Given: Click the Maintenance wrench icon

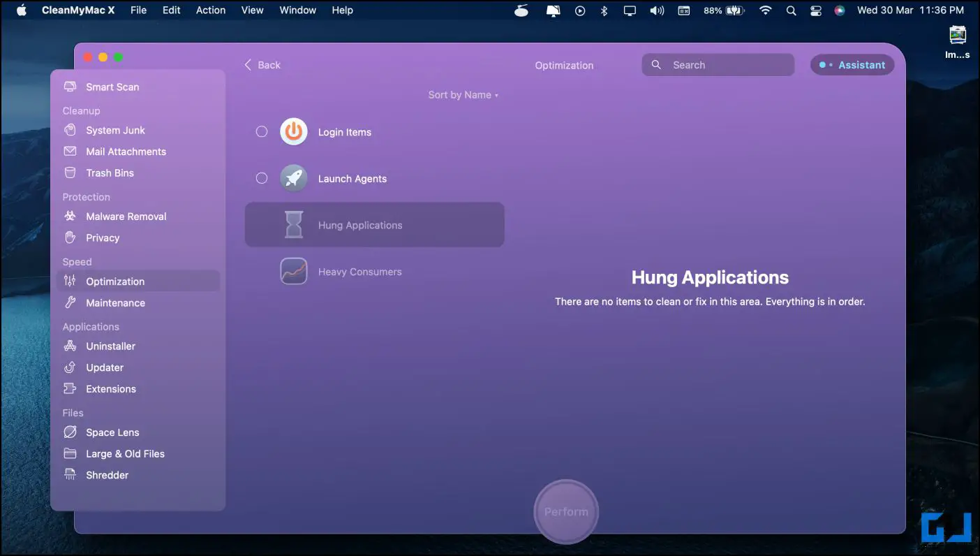Looking at the screenshot, I should [70, 302].
